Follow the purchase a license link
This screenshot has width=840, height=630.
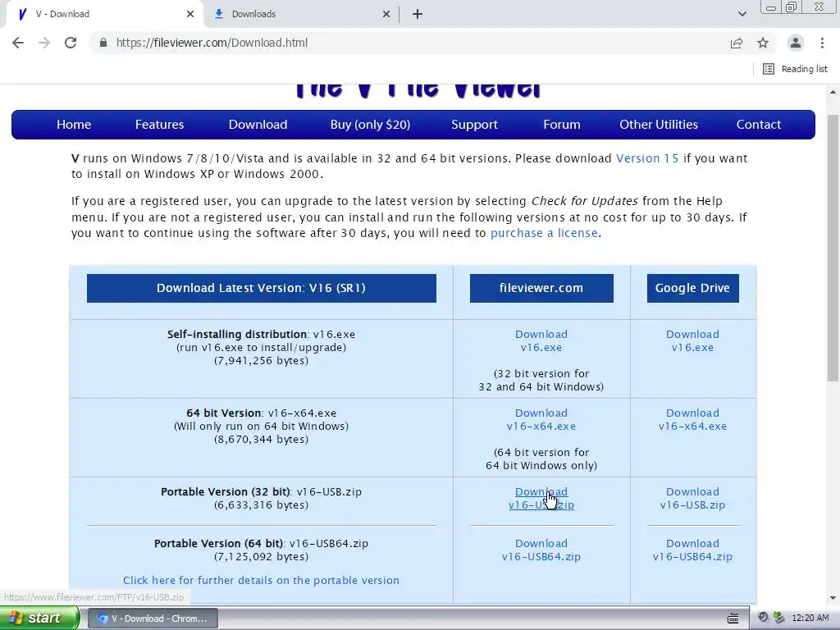click(x=544, y=233)
